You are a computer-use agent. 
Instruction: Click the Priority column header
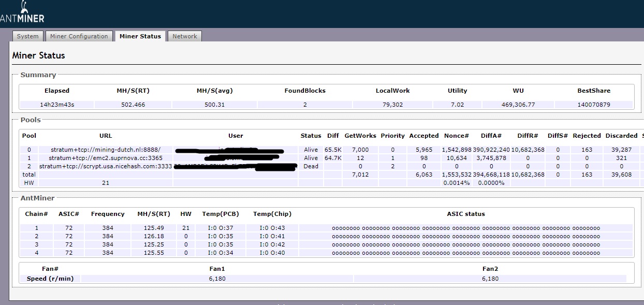(x=392, y=136)
